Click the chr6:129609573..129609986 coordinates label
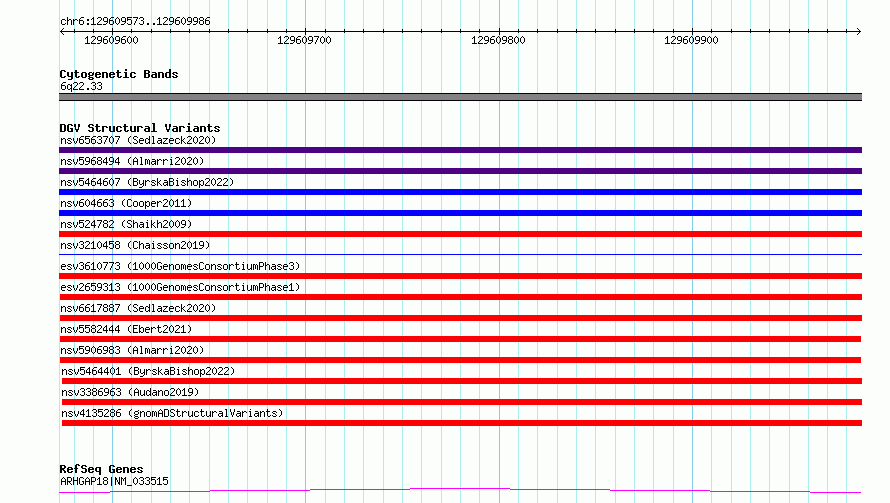 pyautogui.click(x=135, y=21)
